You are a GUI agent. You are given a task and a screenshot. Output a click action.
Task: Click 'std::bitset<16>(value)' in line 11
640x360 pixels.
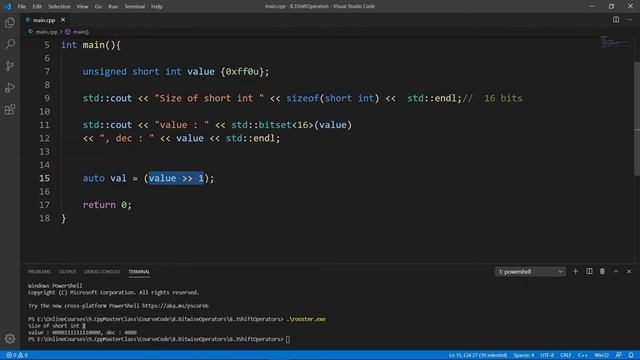[x=291, y=125]
